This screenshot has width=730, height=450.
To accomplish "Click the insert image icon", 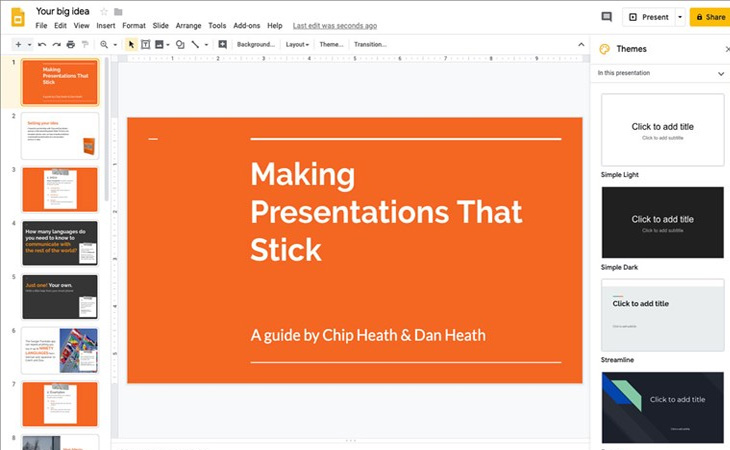I will 159,45.
